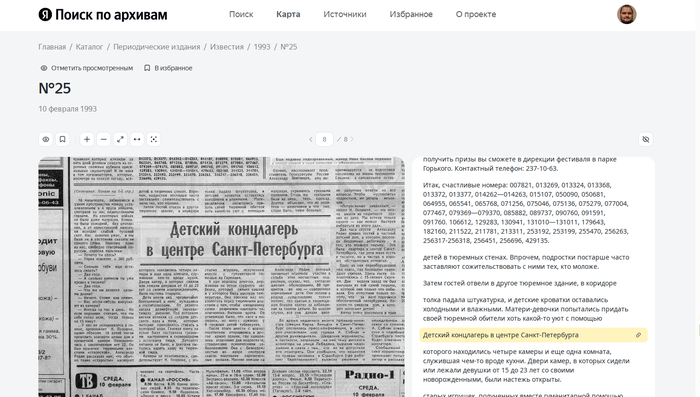
Task: Open the 'Источники' menu item
Action: (345, 14)
